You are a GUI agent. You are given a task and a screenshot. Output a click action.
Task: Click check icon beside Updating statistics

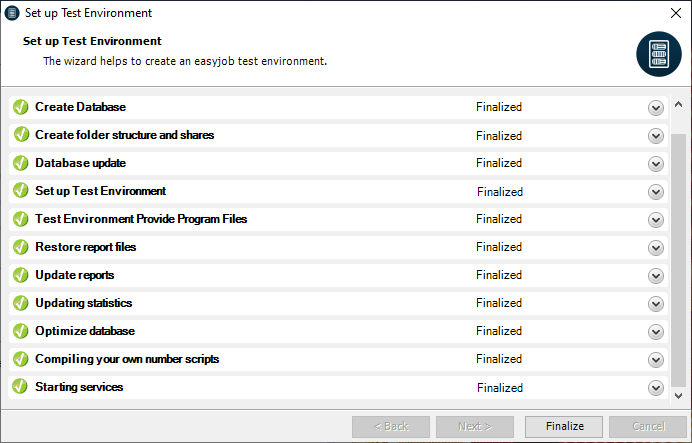(21, 303)
